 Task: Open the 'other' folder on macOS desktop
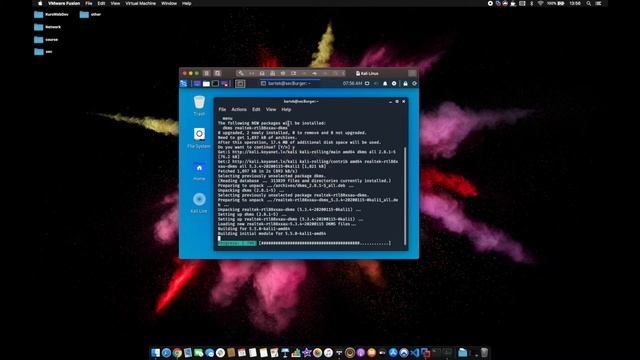point(90,14)
